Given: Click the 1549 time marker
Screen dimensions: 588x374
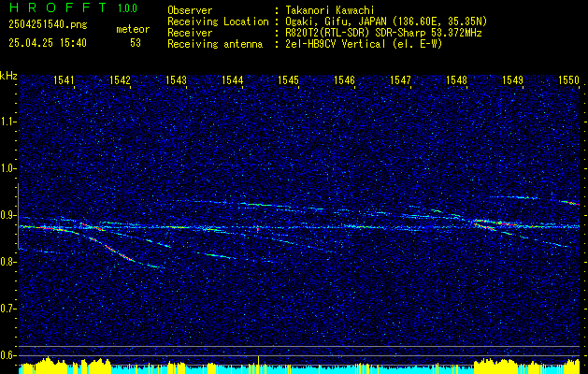Looking at the screenshot, I should point(512,79).
